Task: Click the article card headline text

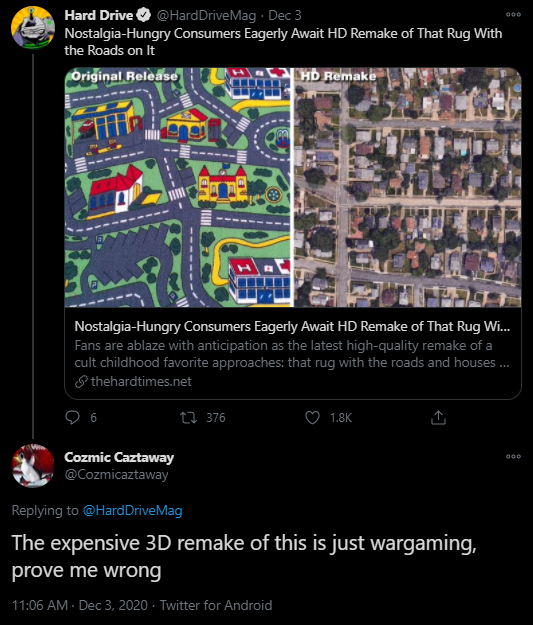Action: [292, 326]
